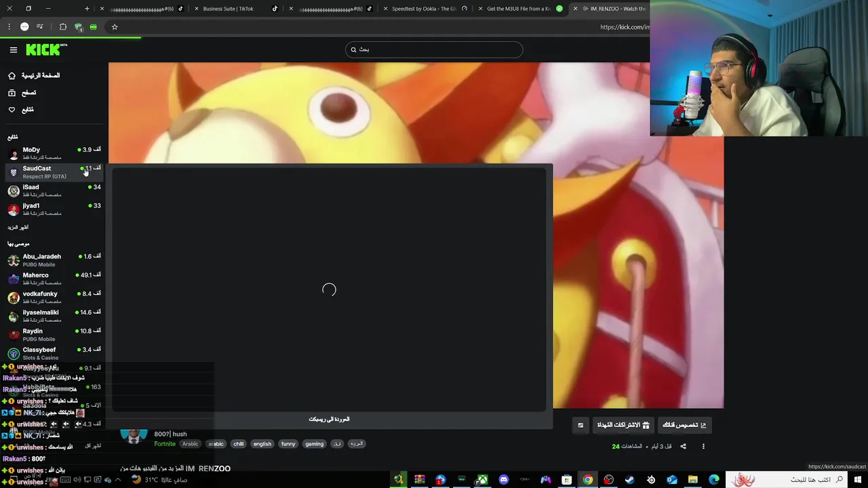868x488 pixels.
Task: Click the green extension icon in toolbar
Action: [x=93, y=26]
